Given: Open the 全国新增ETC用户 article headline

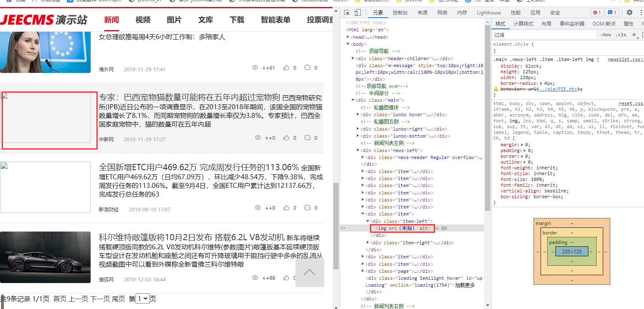Looking at the screenshot, I should (x=199, y=168).
